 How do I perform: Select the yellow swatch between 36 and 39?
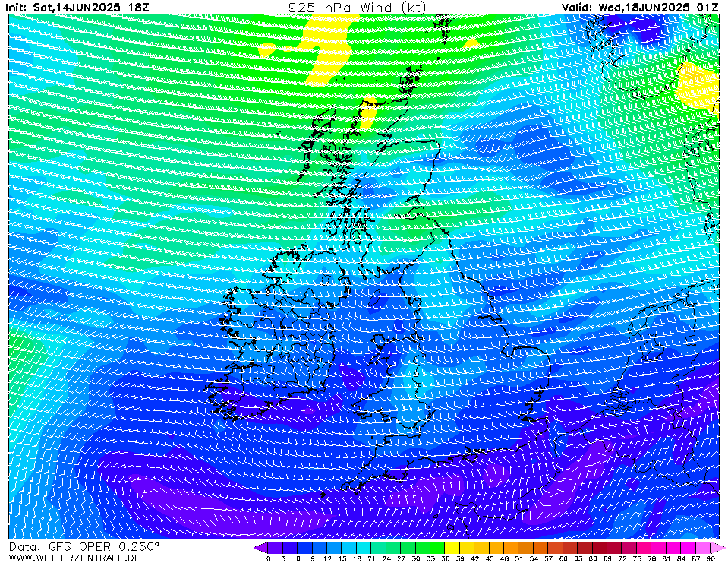coord(452,547)
